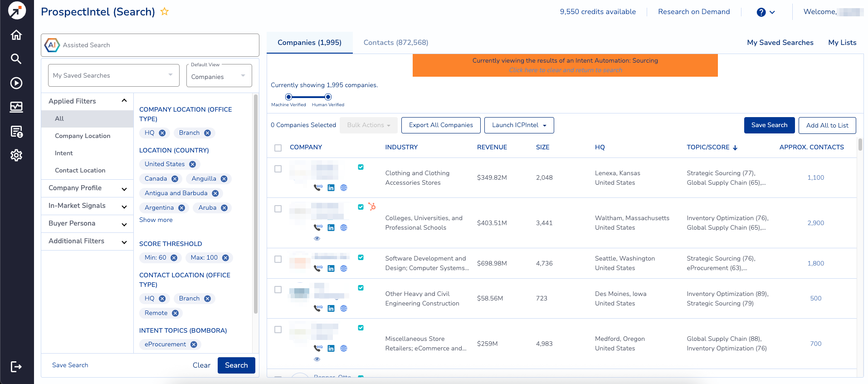Click the AI Assisted Search icon

coord(52,45)
